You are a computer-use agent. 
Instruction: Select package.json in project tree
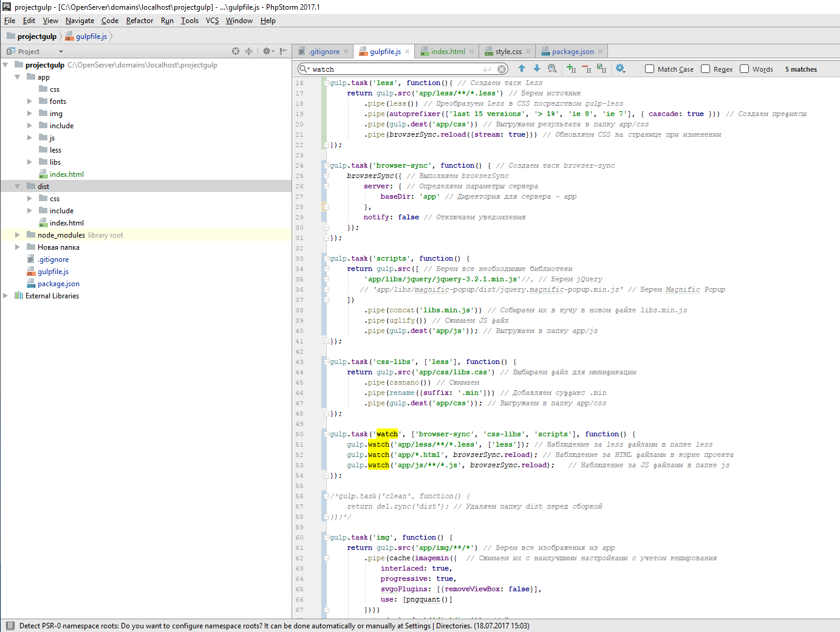[x=58, y=284]
